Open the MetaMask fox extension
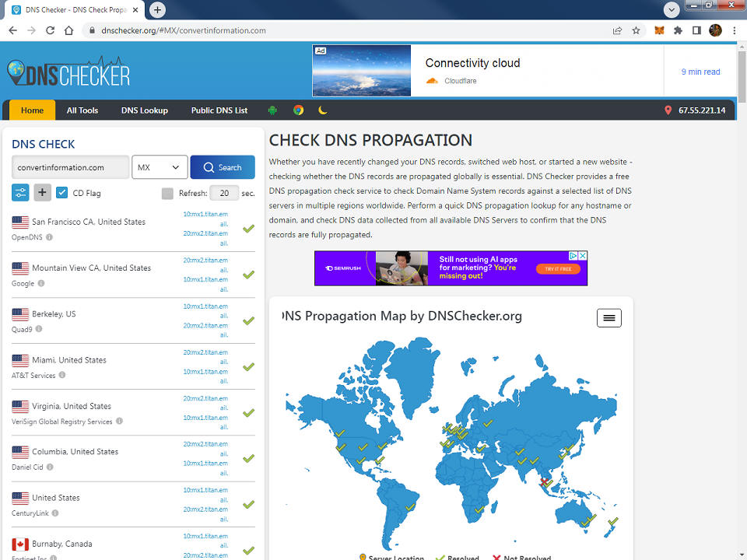The height and width of the screenshot is (560, 747). point(659,30)
